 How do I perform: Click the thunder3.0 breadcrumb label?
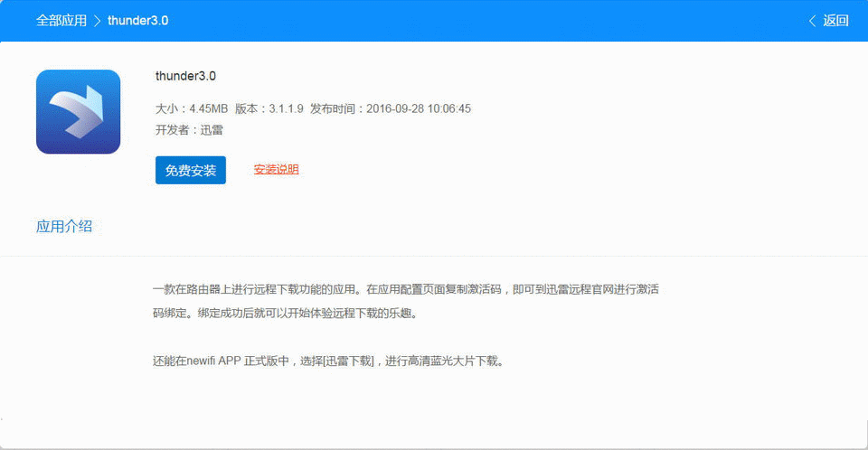point(137,21)
